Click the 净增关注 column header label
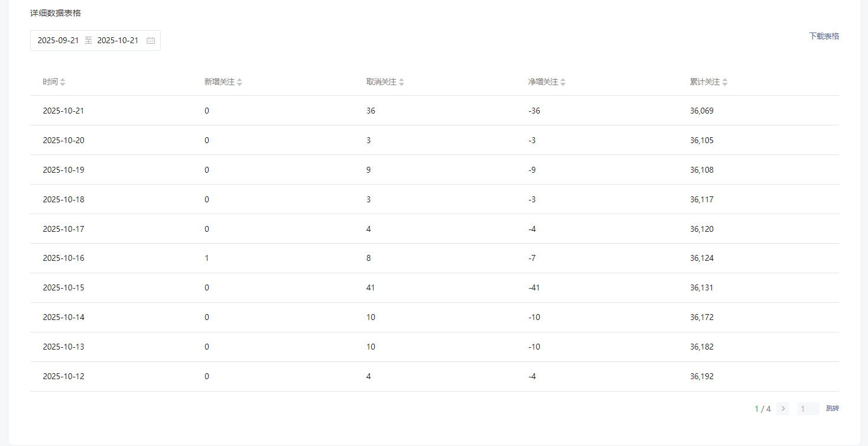Viewport: 868px width, 446px height. coord(543,82)
